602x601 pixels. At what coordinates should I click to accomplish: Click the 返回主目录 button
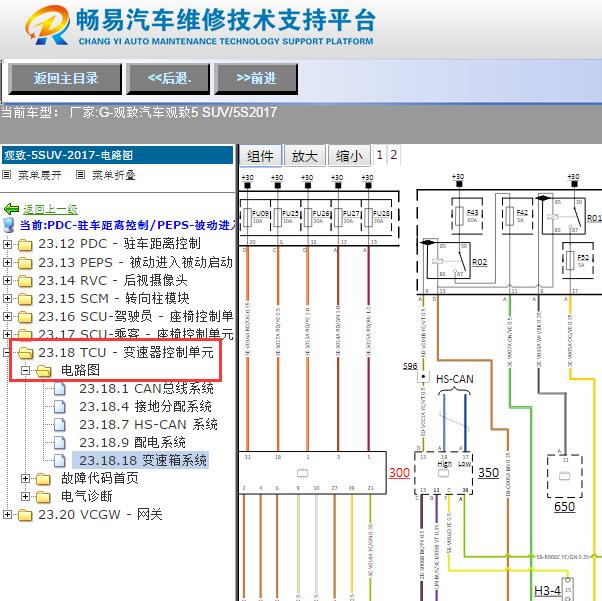pyautogui.click(x=65, y=79)
